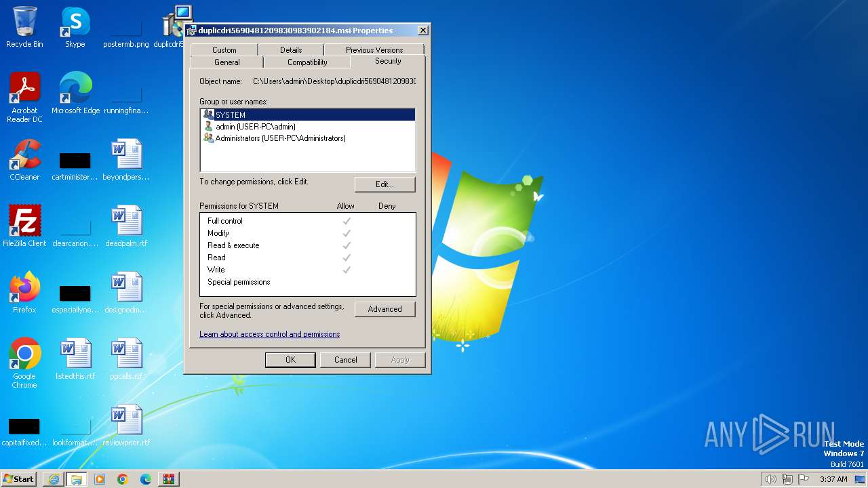
Task: Open the Compatibility tab
Action: (307, 62)
